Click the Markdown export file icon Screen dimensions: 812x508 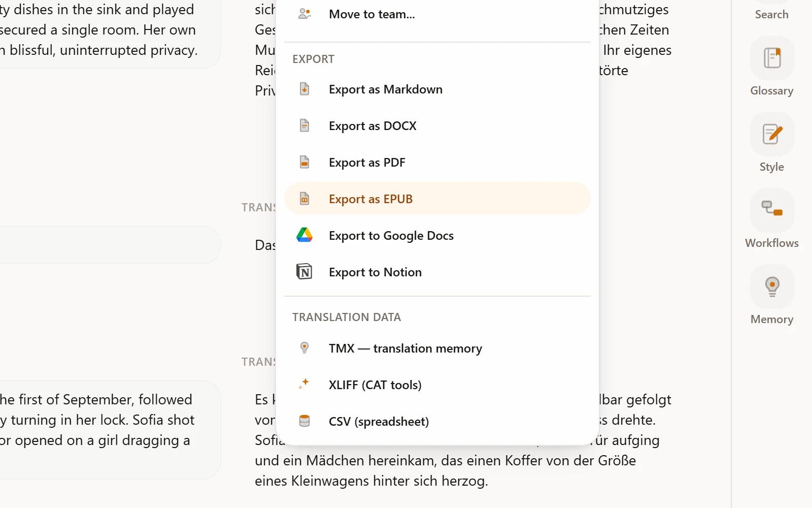click(304, 89)
